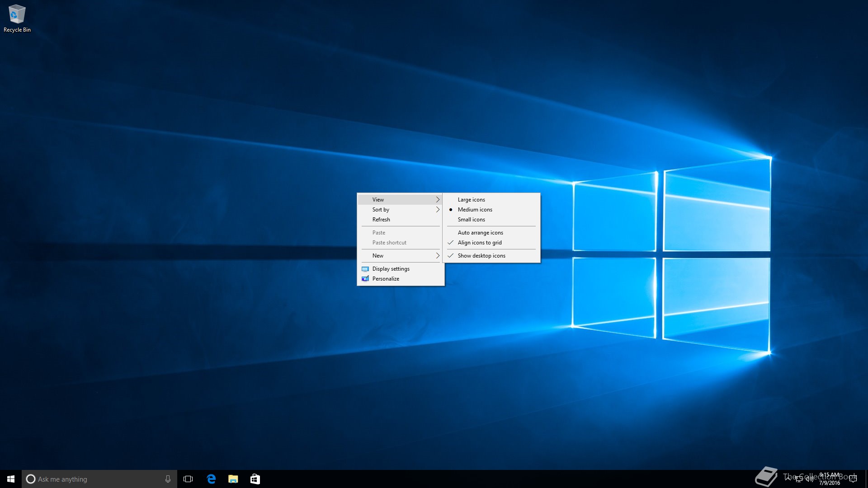Click the Personalize menu icon
Image resolution: width=868 pixels, height=488 pixels.
(x=365, y=279)
